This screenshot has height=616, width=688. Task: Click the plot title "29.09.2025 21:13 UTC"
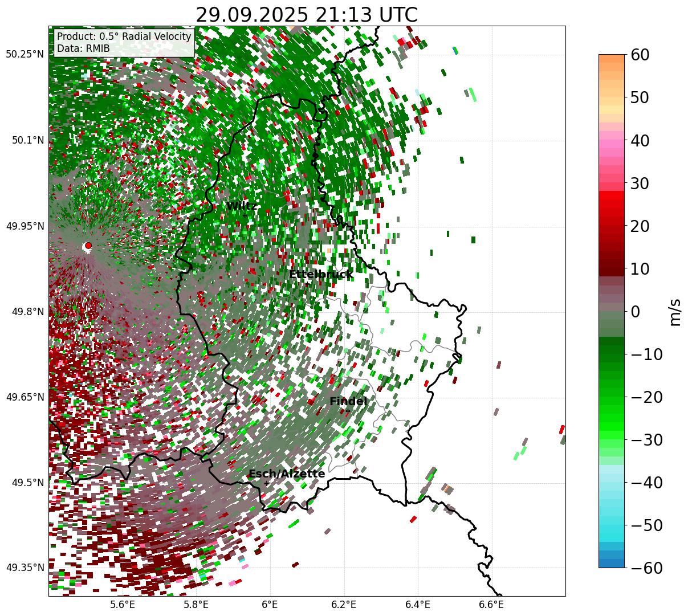pyautogui.click(x=307, y=15)
